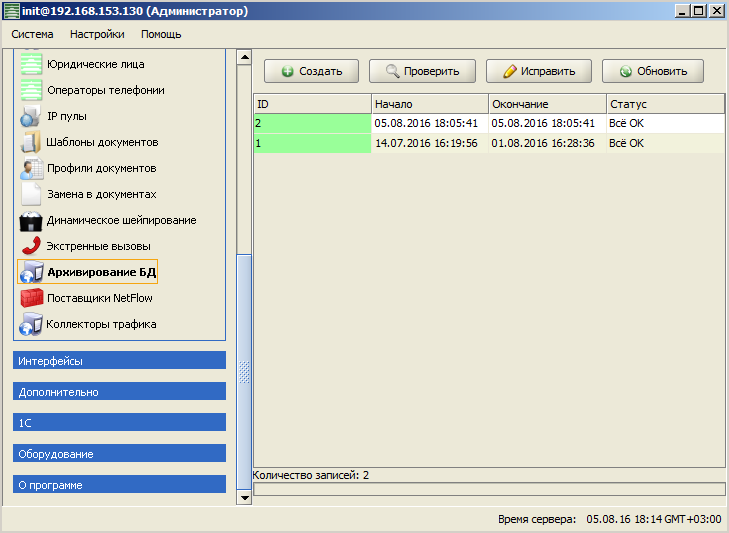Screen dimensions: 729x533
Task: Open Экстренные вызовы item
Action: pos(98,247)
